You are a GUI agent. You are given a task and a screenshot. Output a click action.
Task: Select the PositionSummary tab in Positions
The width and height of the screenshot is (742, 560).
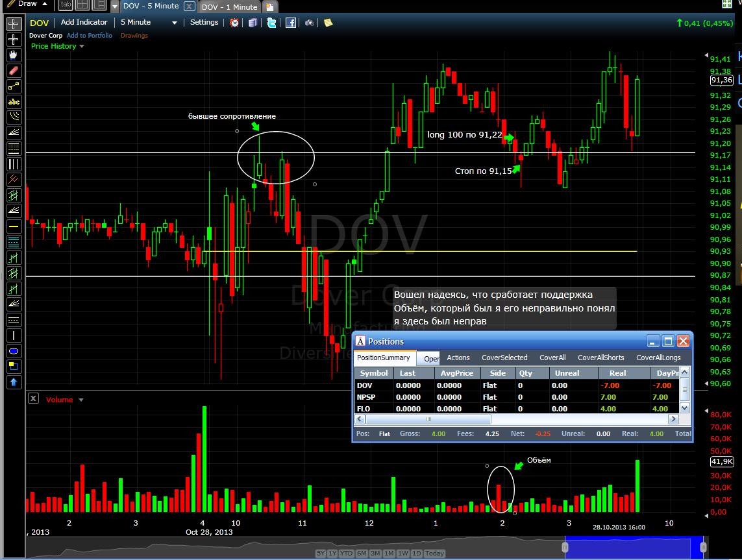click(x=383, y=358)
